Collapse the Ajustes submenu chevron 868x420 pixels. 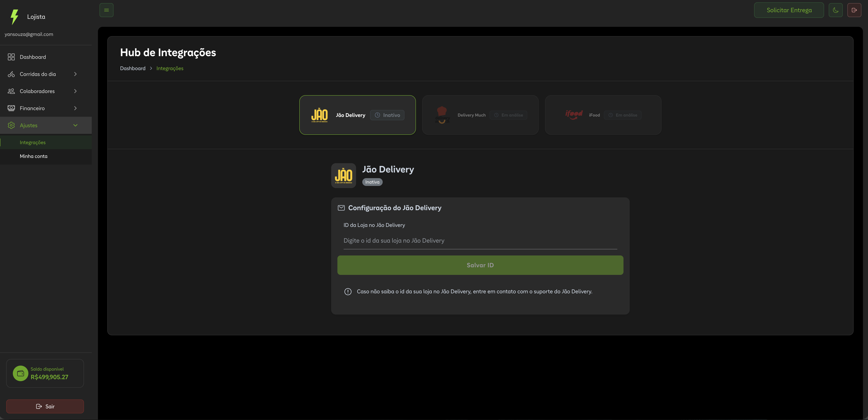(75, 125)
